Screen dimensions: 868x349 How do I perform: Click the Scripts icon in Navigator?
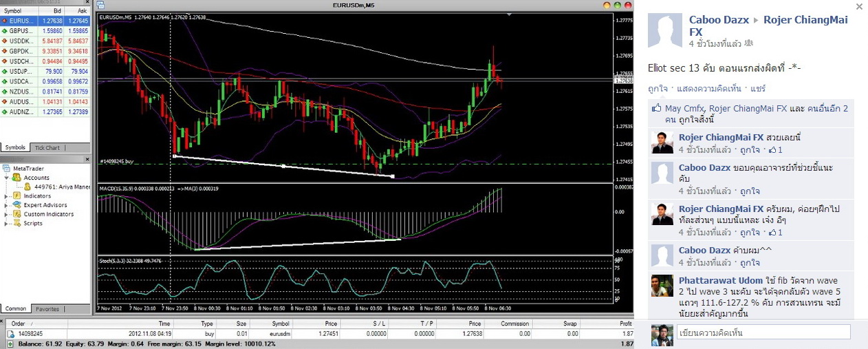19,223
